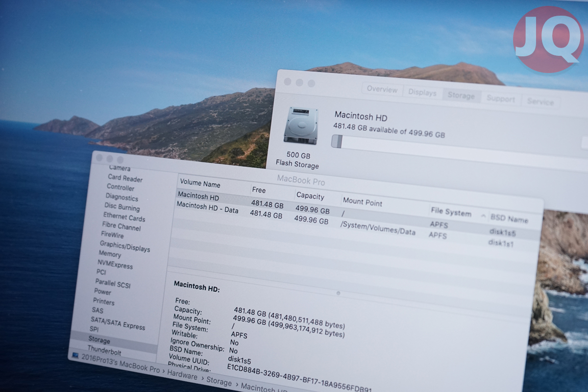Click the pane divider handle dot
The image size is (588, 392).
338,293
